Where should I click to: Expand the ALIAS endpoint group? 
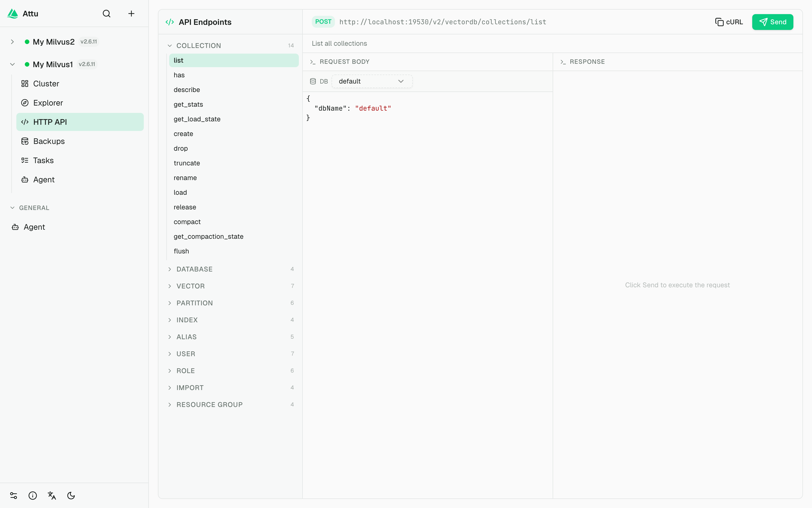170,337
